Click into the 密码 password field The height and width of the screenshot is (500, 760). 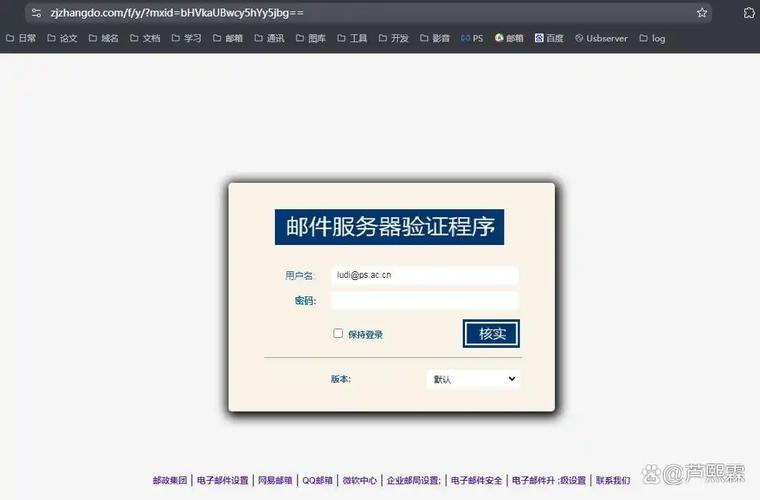coord(425,300)
